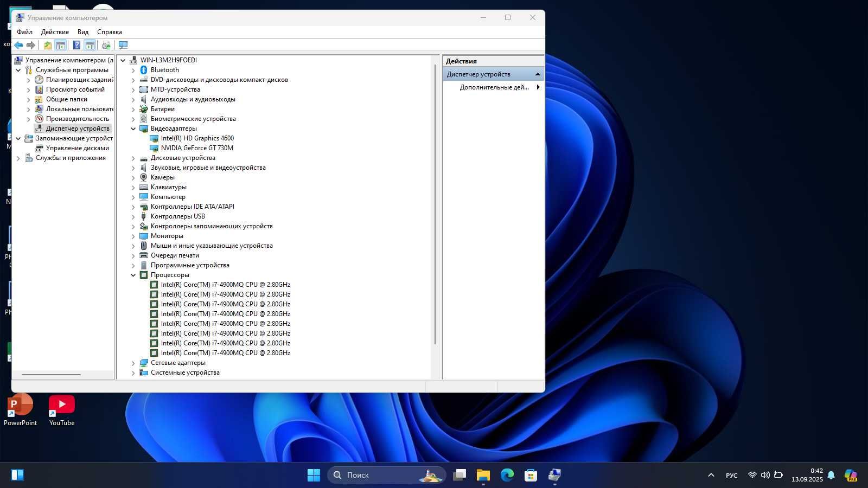Select Диспетчер устройств in the left tree
This screenshot has height=488, width=868.
coord(78,129)
